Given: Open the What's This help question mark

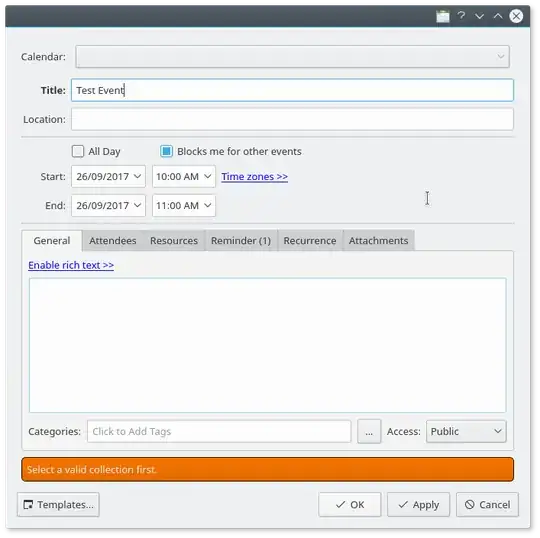Looking at the screenshot, I should [x=461, y=16].
